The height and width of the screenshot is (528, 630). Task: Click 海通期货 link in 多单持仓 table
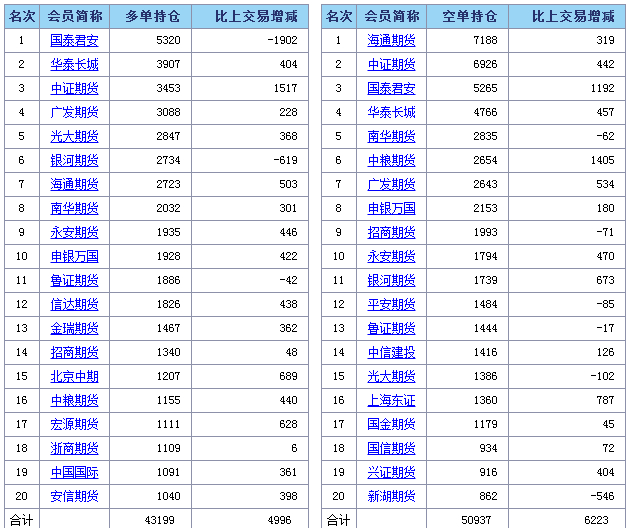point(74,184)
